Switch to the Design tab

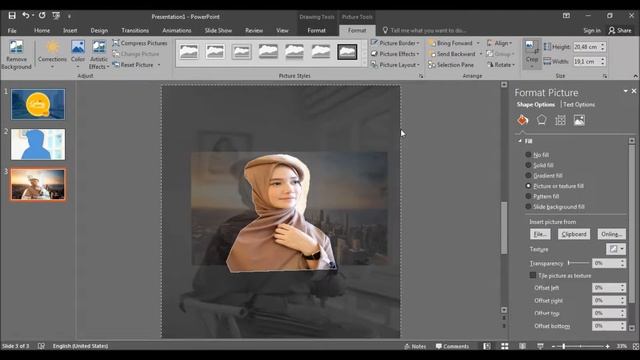pyautogui.click(x=99, y=31)
